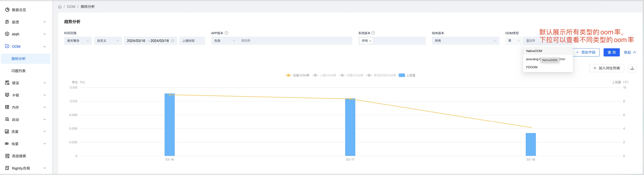Click the OOM sidebar icon
644x175 pixels.
[7, 46]
